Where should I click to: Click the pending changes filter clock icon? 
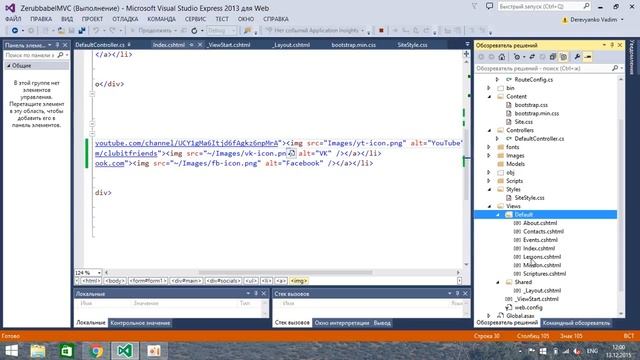(x=517, y=57)
